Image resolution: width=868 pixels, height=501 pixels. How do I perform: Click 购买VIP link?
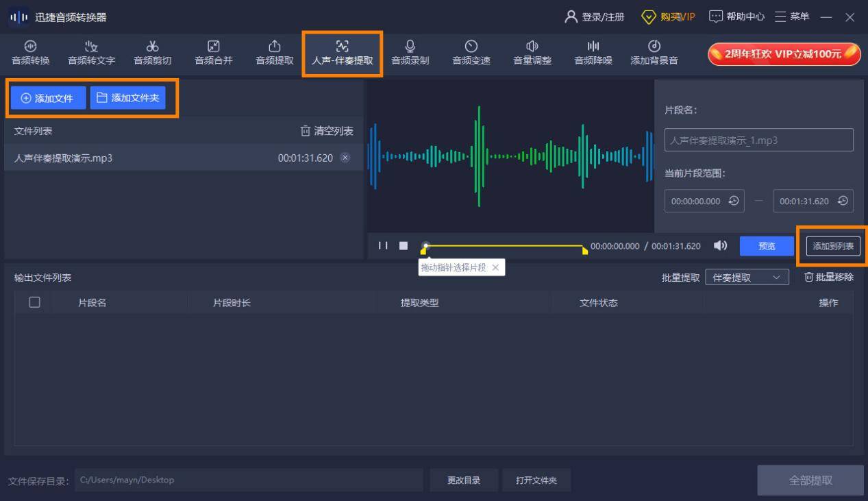point(668,17)
